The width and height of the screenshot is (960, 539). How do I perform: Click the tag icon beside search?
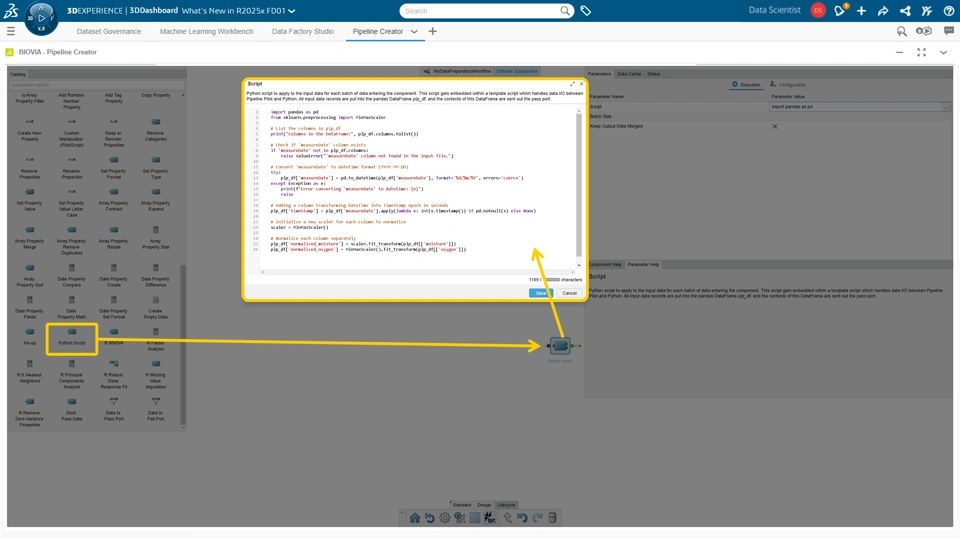585,10
